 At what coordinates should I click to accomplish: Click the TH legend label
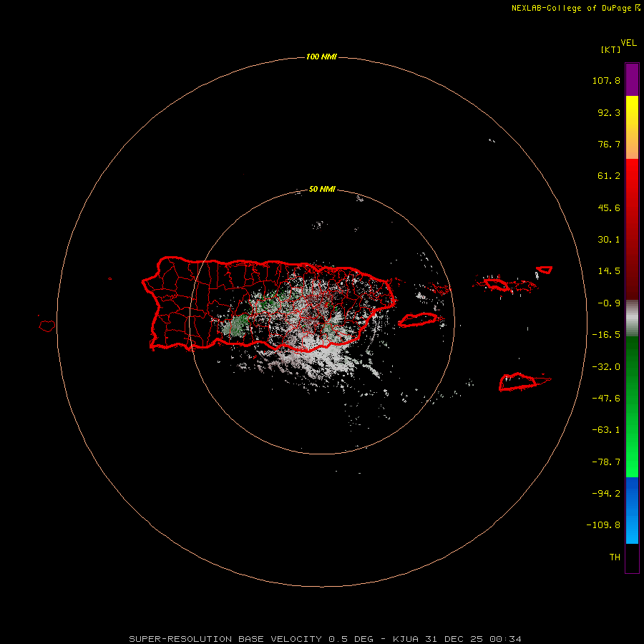click(x=615, y=557)
